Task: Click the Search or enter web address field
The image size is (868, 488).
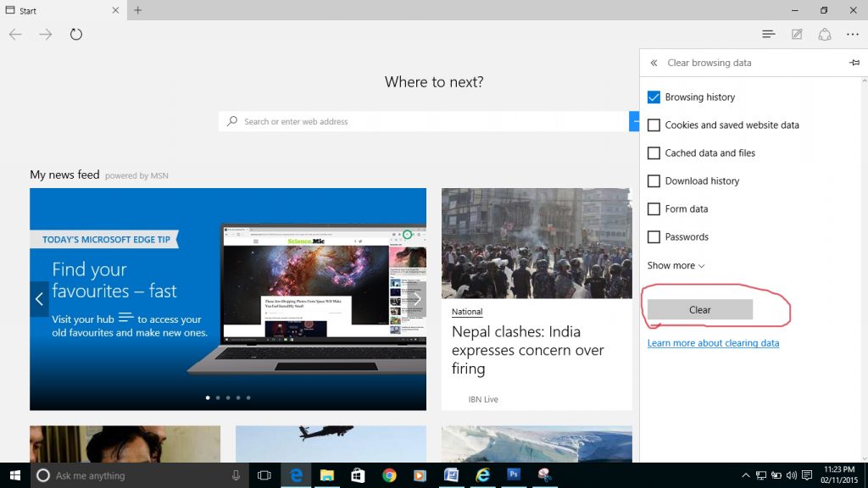Action: point(424,121)
